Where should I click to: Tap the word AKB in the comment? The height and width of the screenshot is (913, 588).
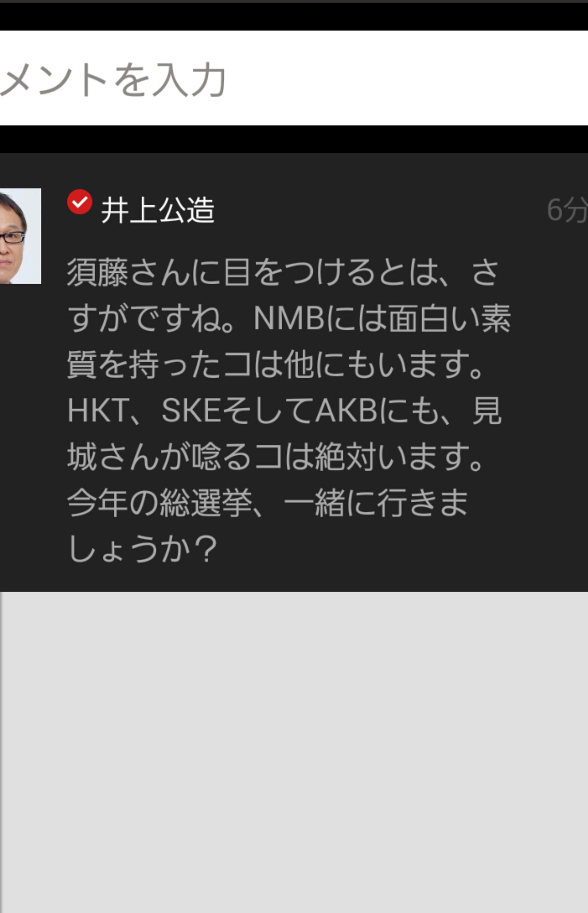346,410
